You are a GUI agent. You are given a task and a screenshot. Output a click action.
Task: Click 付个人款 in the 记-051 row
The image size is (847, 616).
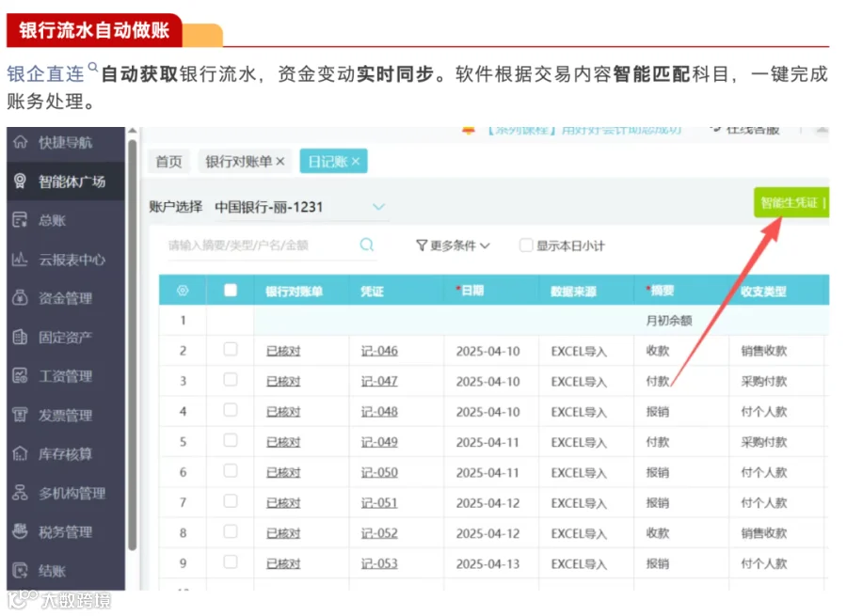point(764,502)
